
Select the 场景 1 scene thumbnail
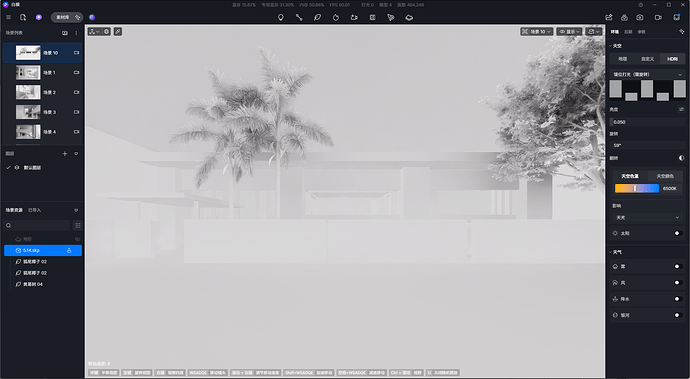click(28, 72)
